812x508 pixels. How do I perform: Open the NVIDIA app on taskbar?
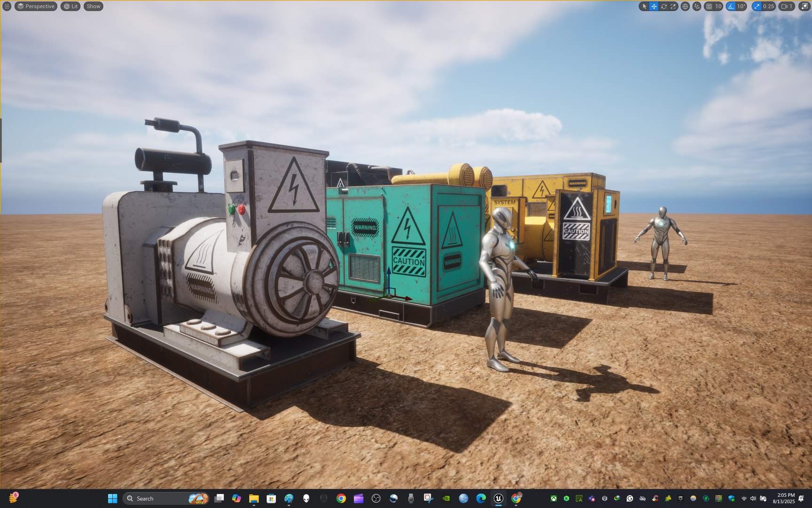pos(446,499)
